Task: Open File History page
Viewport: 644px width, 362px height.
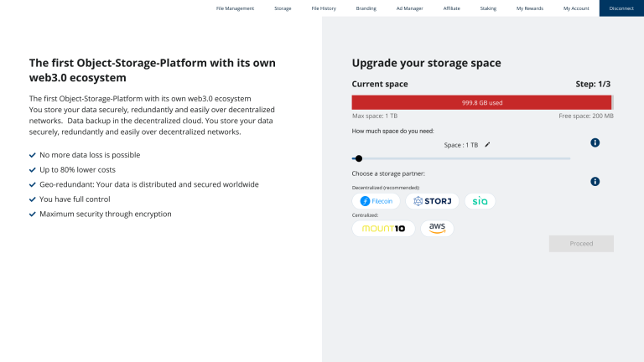Action: pyautogui.click(x=324, y=8)
